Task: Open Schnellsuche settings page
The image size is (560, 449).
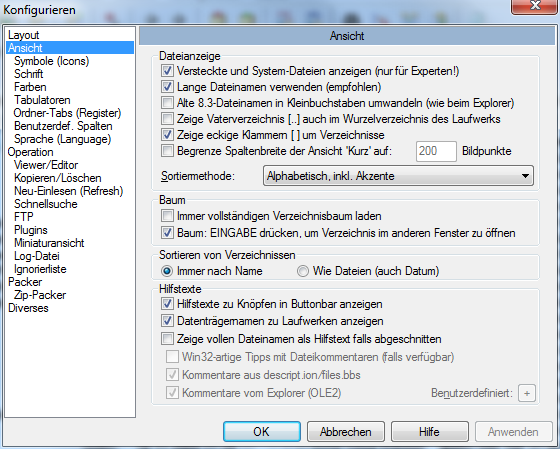Action: [x=46, y=204]
